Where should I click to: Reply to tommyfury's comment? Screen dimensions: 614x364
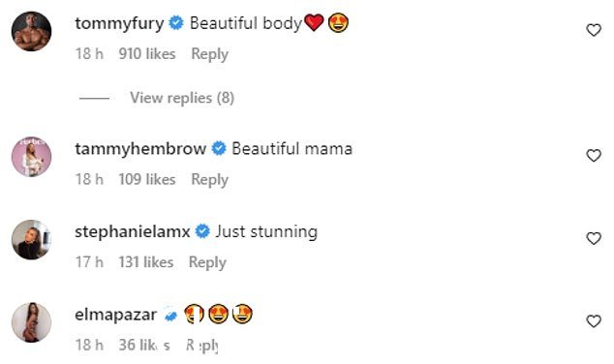[209, 54]
